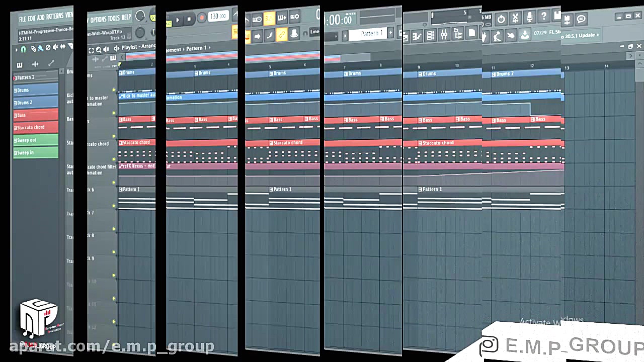Viewport: 644px width, 362px height.
Task: Click the red Record button
Action: pyautogui.click(x=201, y=18)
